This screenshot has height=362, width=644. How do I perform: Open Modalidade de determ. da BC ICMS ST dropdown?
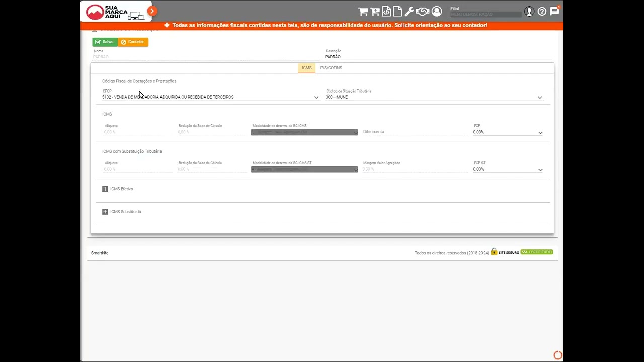[x=304, y=169]
